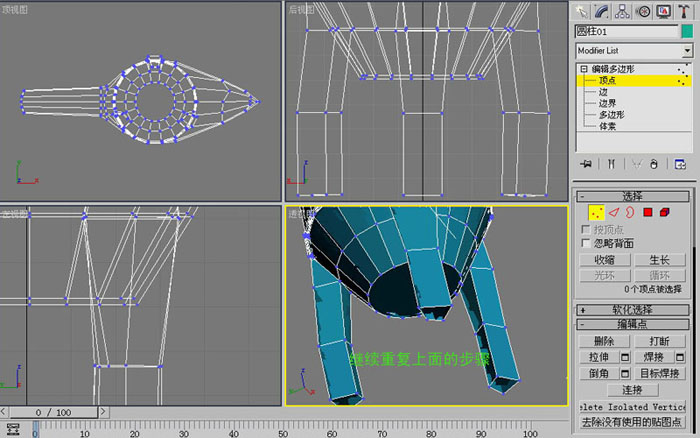
Task: Activate Polygon selection mode icon
Action: click(648, 213)
